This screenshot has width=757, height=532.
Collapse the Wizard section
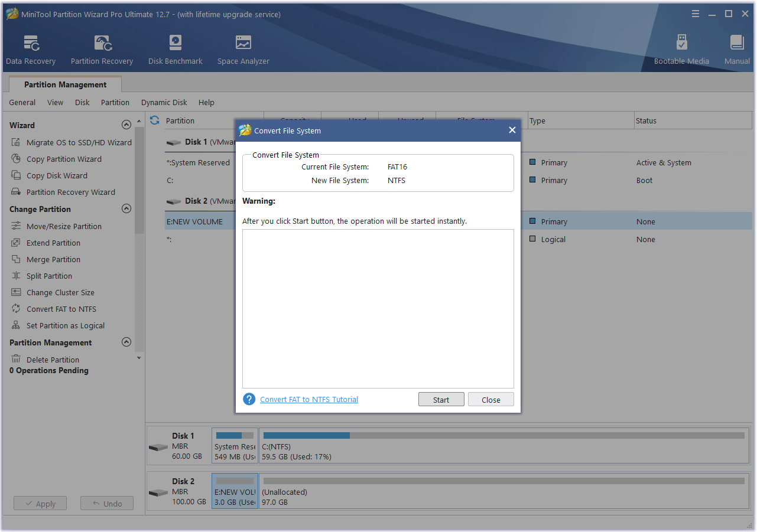(x=126, y=125)
